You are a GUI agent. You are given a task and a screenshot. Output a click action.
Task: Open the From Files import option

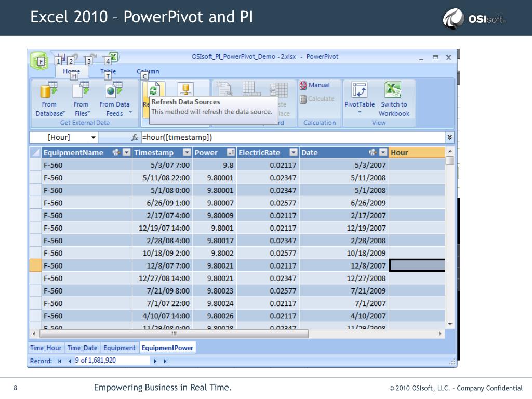(x=82, y=99)
